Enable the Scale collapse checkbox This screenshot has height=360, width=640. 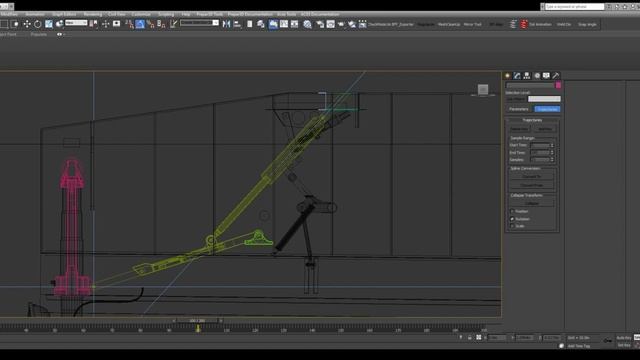point(512,226)
